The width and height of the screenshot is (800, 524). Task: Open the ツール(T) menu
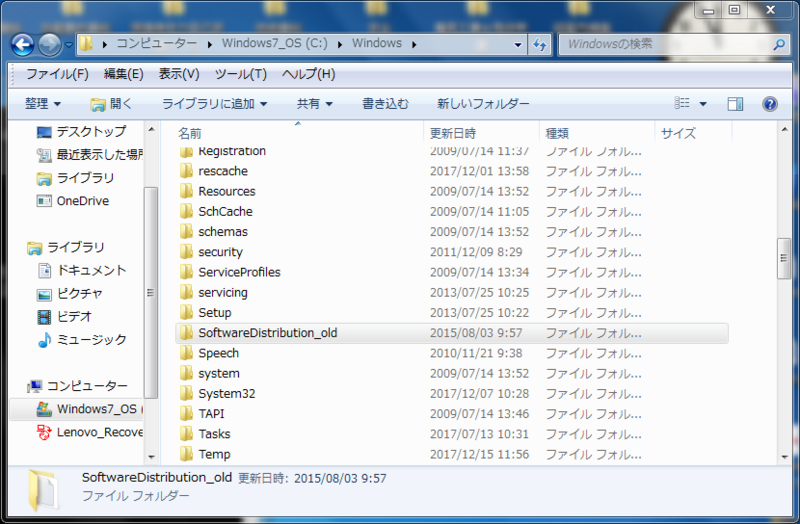[x=241, y=74]
